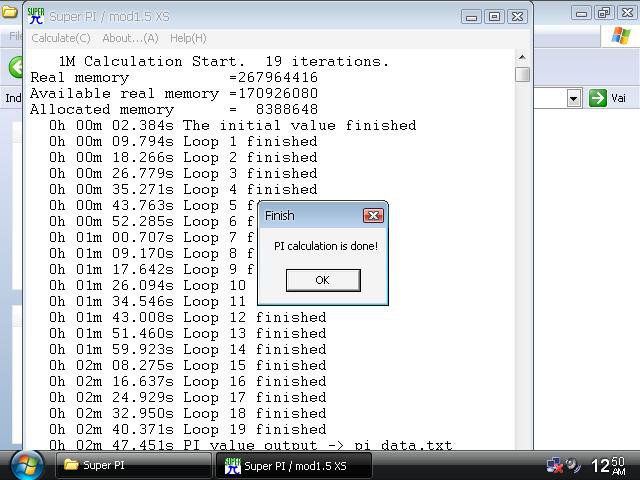The image size is (640, 480).
Task: Open the Start menu orb
Action: pyautogui.click(x=26, y=465)
